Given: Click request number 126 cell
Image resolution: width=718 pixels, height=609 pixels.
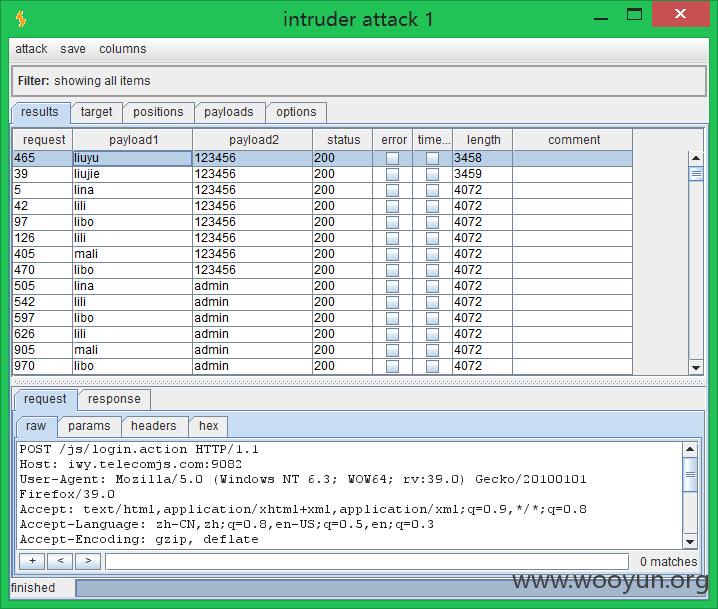Looking at the screenshot, I should [42, 238].
